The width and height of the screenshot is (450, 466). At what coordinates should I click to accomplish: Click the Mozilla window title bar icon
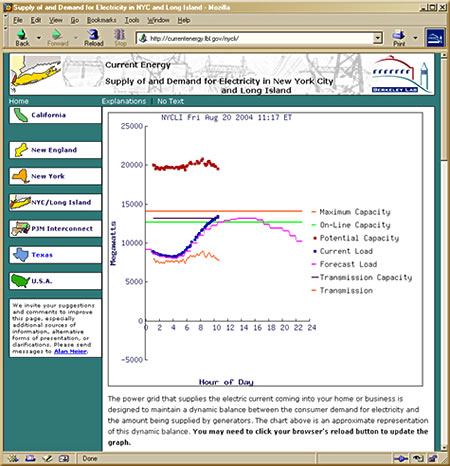pyautogui.click(x=7, y=7)
